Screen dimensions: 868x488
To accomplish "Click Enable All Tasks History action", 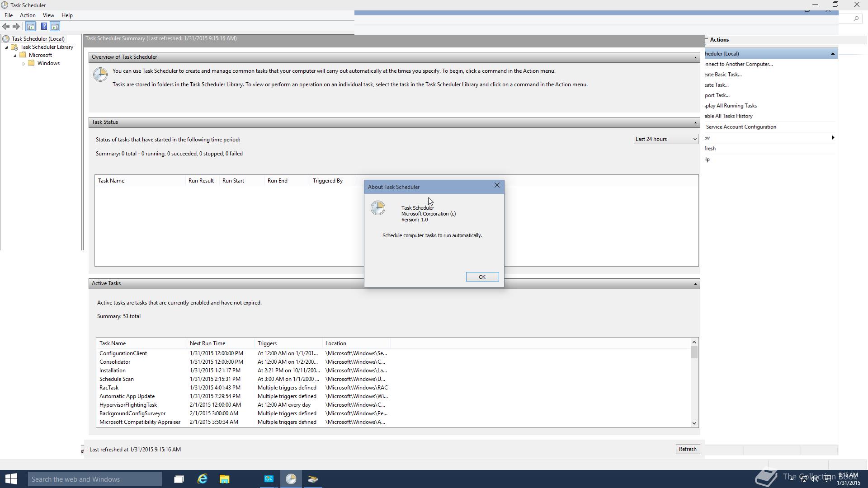I will point(729,116).
